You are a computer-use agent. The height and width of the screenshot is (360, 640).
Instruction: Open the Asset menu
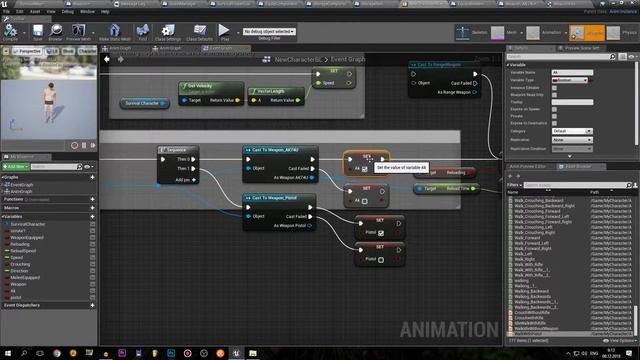pyautogui.click(x=35, y=11)
